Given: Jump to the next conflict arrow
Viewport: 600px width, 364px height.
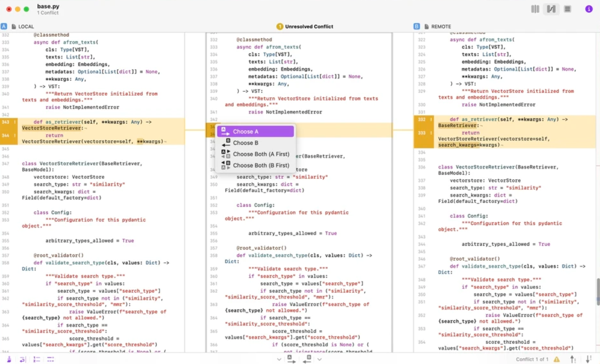Looking at the screenshot, I should point(589,359).
